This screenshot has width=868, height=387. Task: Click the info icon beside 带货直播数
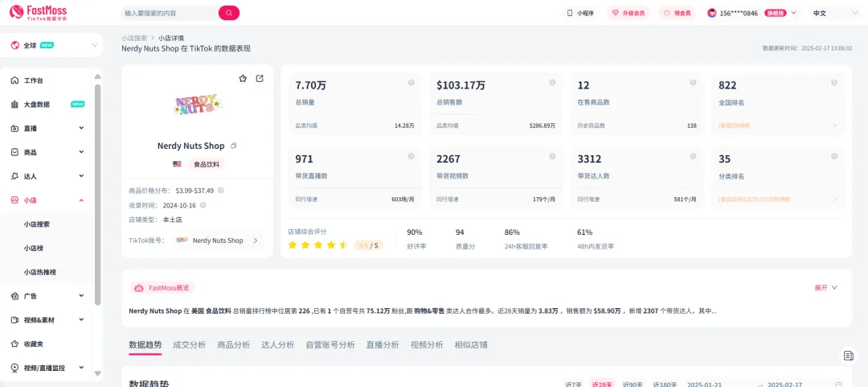tap(411, 156)
